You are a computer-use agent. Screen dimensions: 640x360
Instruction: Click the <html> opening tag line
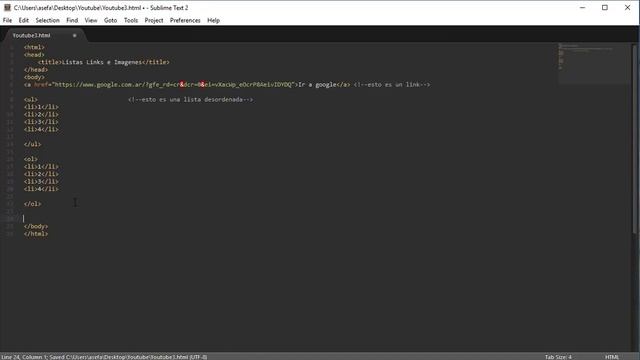pos(34,47)
